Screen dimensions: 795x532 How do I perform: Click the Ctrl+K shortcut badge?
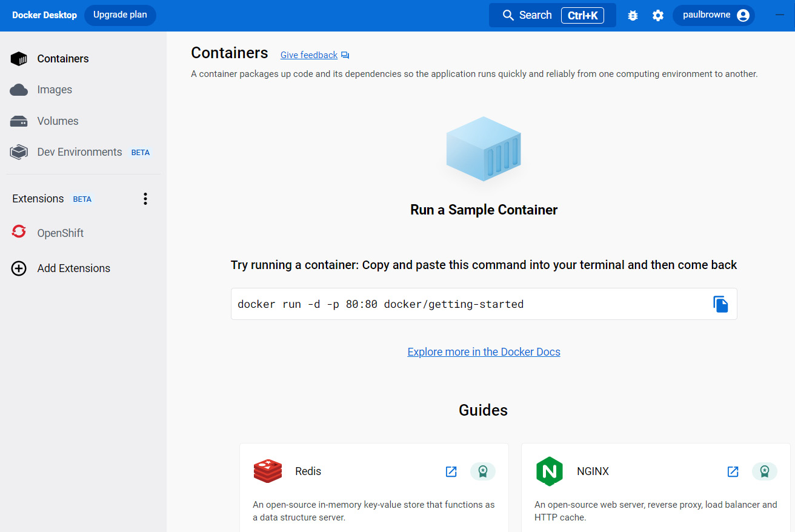point(582,15)
